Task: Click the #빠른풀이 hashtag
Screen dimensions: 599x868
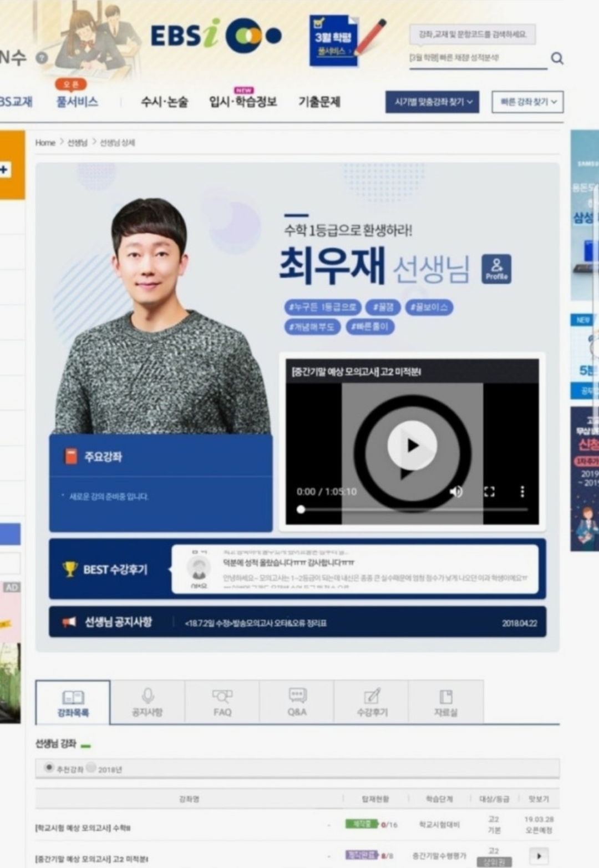Action: 370,327
